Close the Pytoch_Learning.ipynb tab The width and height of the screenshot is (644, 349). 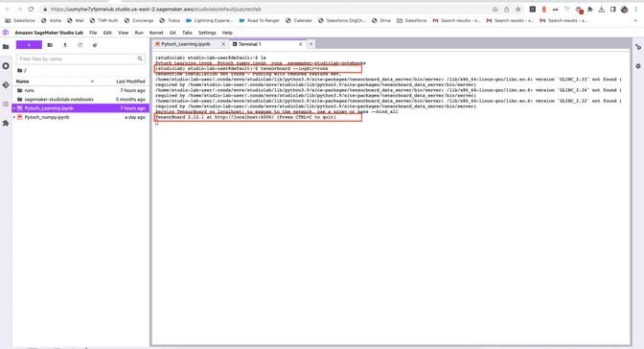[x=223, y=44]
